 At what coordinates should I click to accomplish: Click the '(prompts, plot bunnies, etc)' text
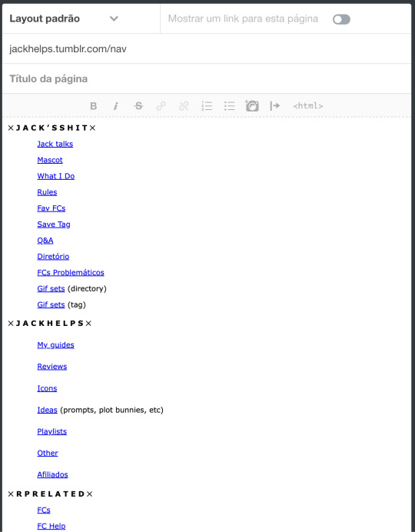(x=111, y=410)
